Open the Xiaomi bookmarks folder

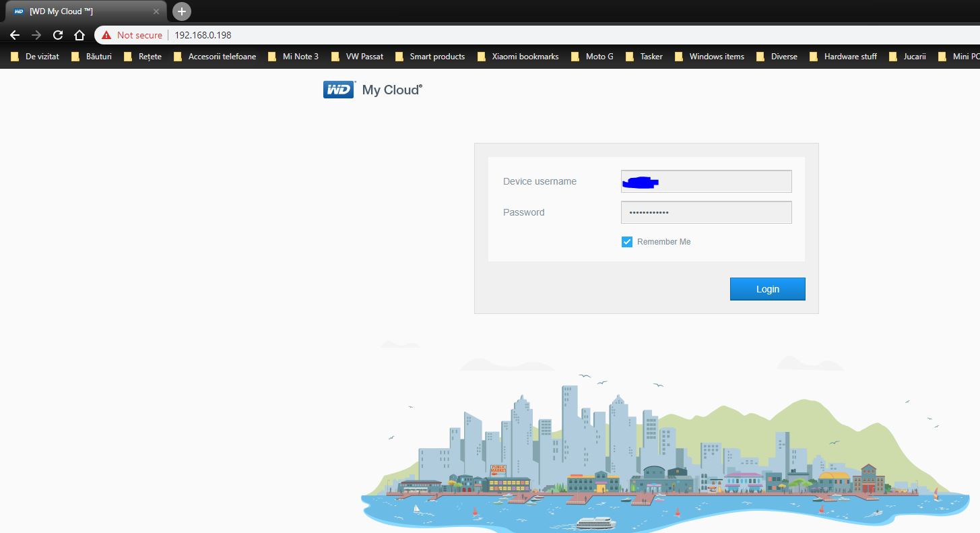pos(518,57)
